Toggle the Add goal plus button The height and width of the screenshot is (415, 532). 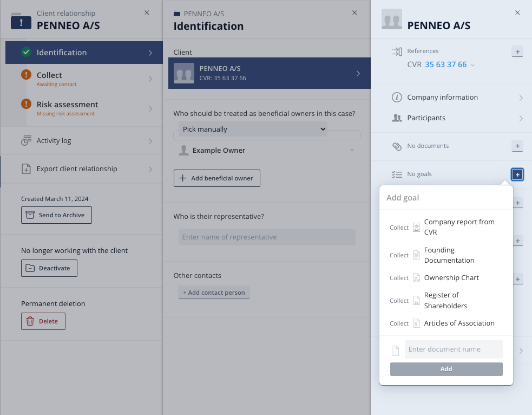click(517, 174)
